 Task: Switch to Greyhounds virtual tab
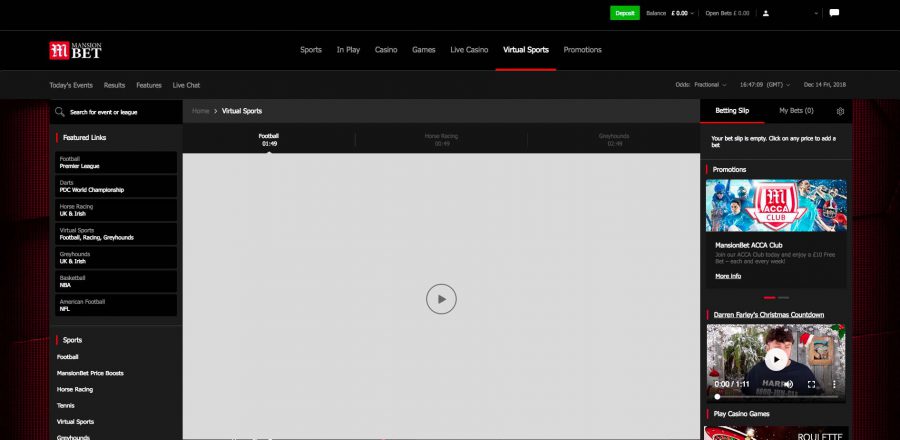click(614, 139)
